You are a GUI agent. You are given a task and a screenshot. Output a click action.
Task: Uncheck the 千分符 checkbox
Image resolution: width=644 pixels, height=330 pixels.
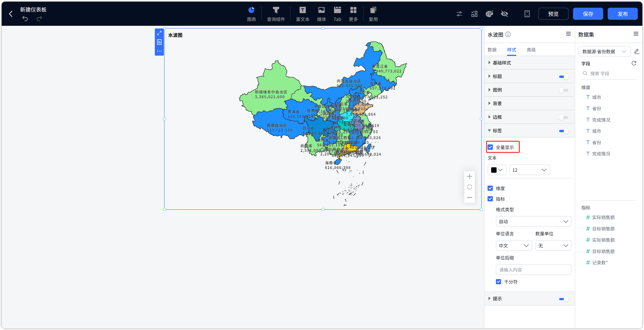tap(499, 281)
